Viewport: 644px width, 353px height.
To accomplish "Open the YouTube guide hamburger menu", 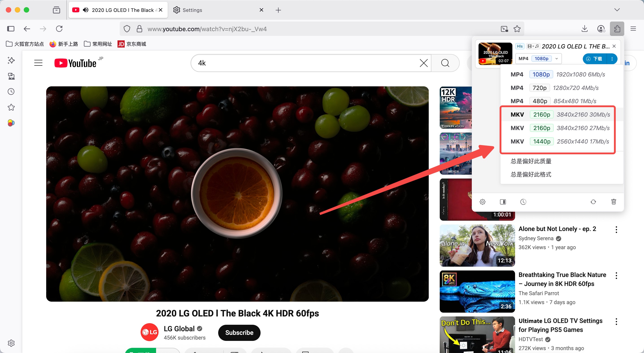I will point(38,63).
